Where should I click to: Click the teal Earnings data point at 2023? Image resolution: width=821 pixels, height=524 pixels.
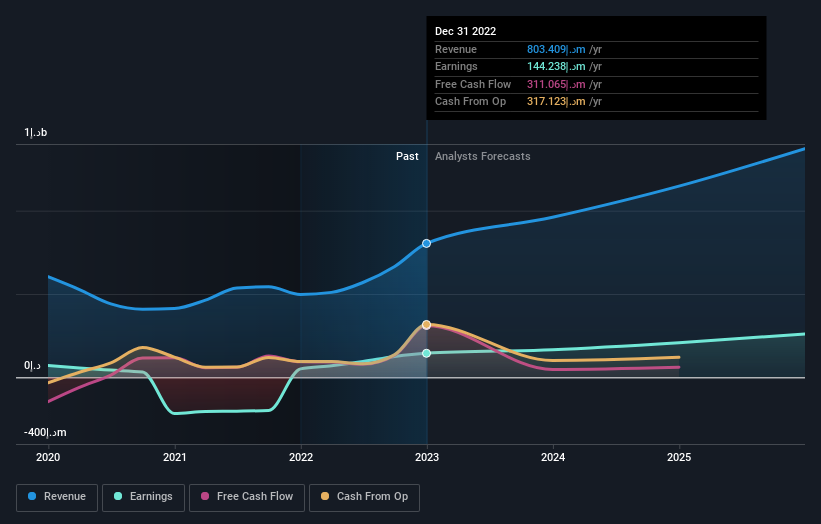pyautogui.click(x=427, y=353)
